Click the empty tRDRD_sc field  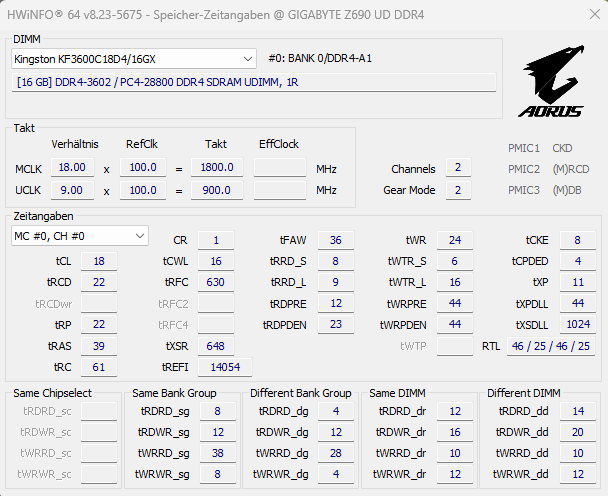click(99, 411)
